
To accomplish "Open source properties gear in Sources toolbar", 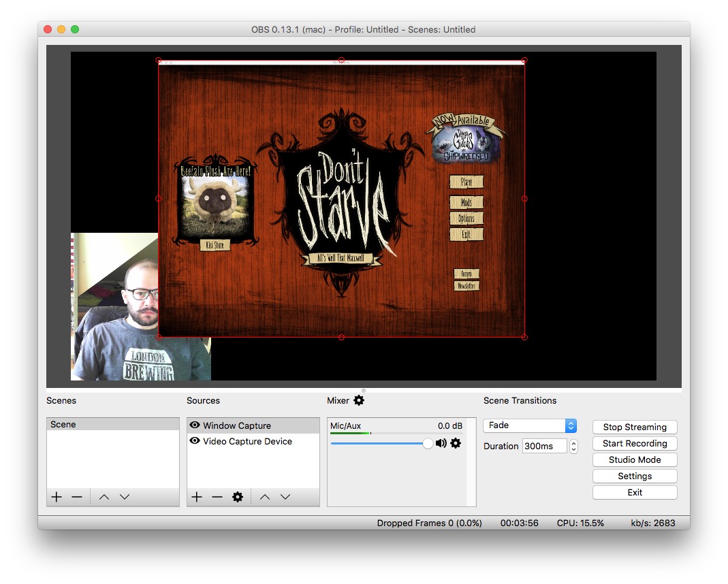I will pos(238,497).
